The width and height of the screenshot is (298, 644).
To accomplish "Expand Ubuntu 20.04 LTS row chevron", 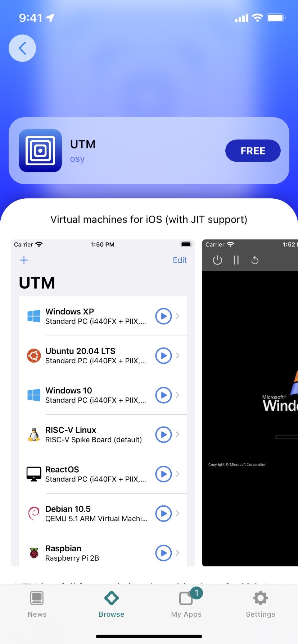I will coord(177,356).
